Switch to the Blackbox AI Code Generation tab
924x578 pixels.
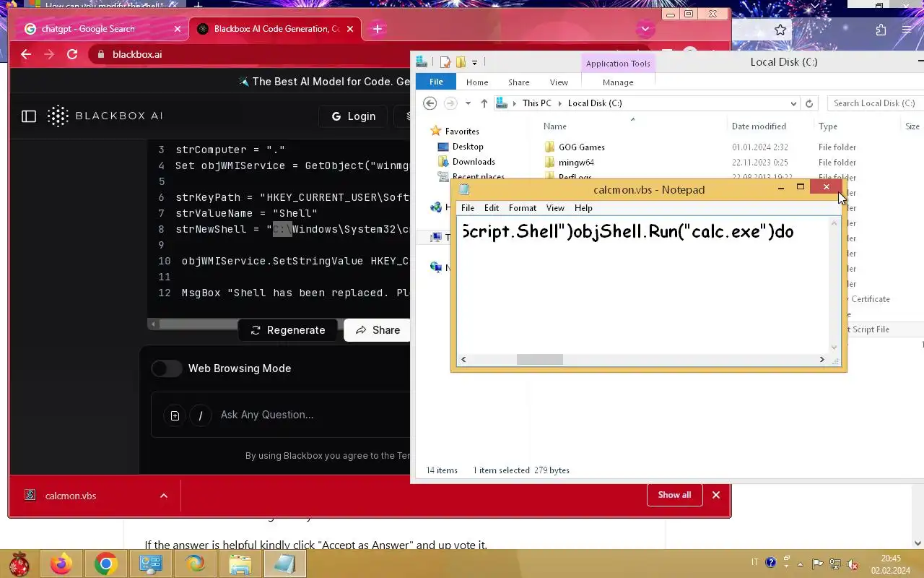274,29
